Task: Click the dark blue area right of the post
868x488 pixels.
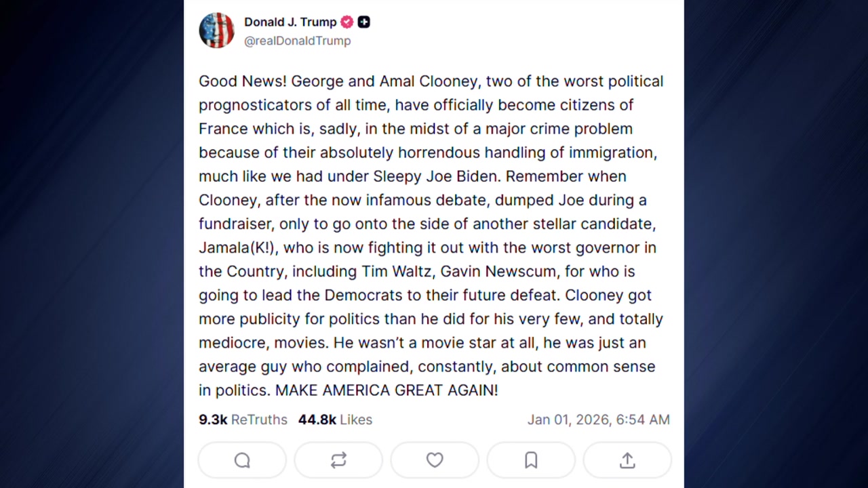Action: click(x=776, y=244)
